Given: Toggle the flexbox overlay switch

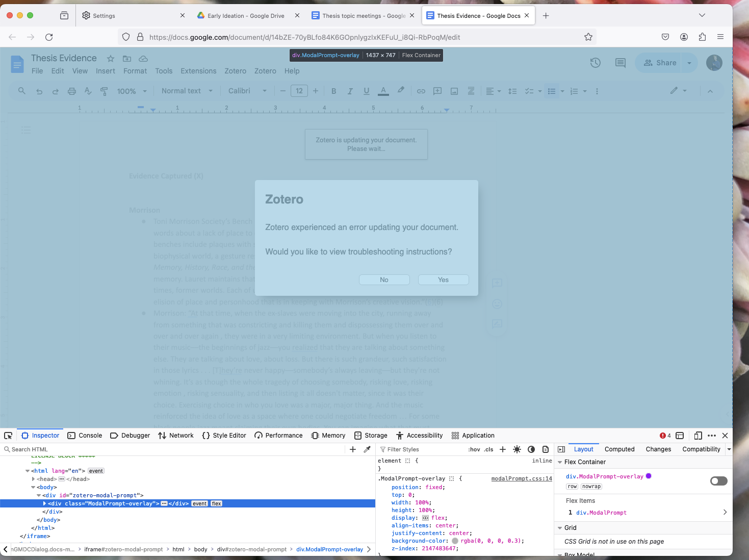Looking at the screenshot, I should 718,481.
